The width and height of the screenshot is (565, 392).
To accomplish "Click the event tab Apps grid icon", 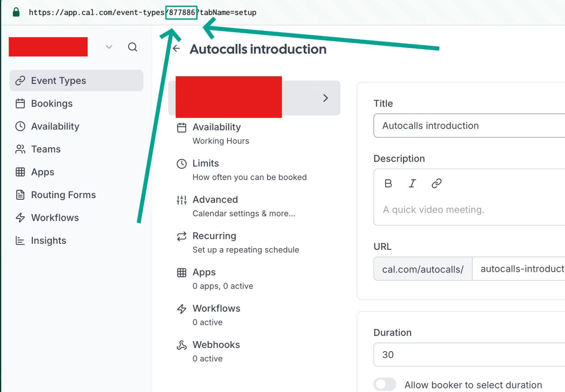I will [x=181, y=273].
